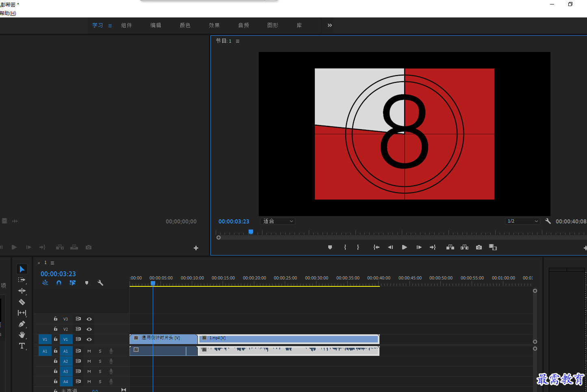Viewport: 587px width, 392px height.
Task: Select the Selection arrow tool
Action: pos(22,269)
